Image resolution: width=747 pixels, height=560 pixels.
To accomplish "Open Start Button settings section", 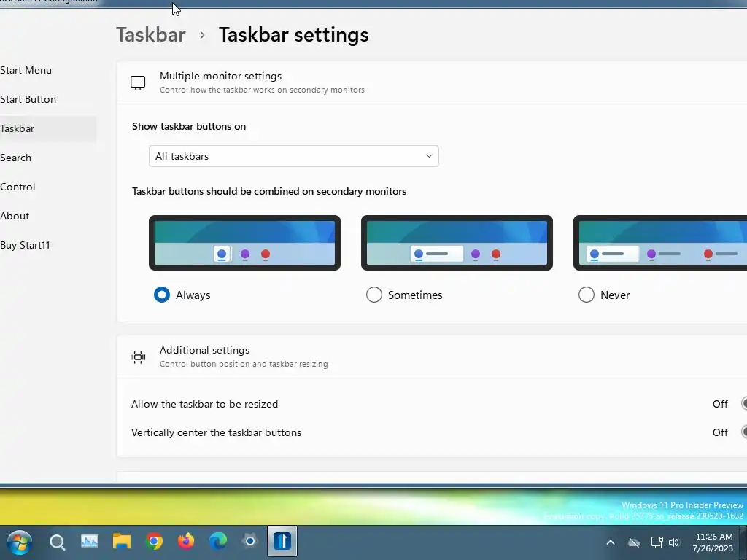I will [28, 99].
